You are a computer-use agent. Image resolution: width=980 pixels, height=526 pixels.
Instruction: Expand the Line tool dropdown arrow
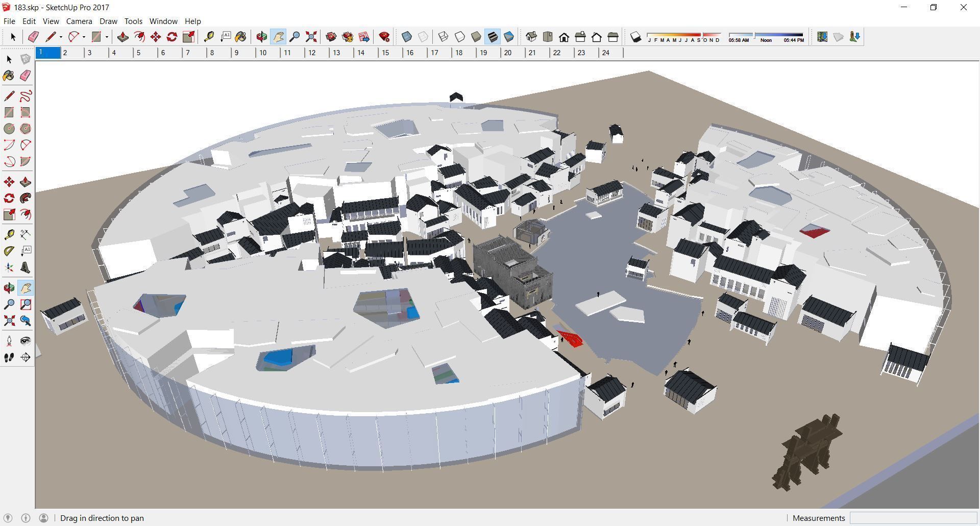tap(61, 37)
